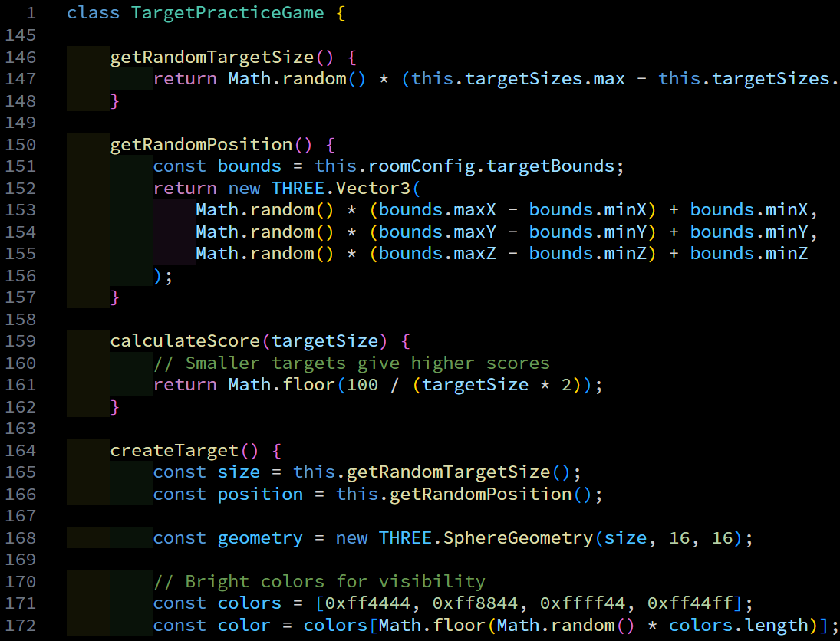The height and width of the screenshot is (641, 840).
Task: Click line number 146 in the gutter
Action: [21, 57]
